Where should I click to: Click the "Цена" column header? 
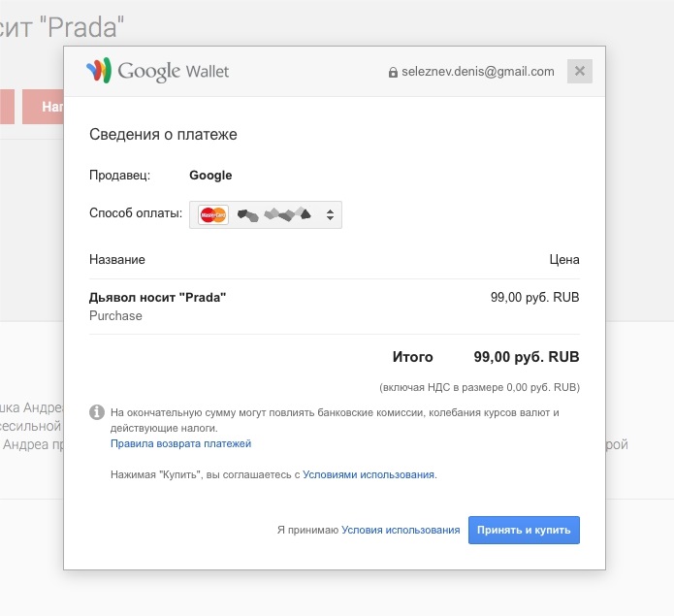point(563,260)
